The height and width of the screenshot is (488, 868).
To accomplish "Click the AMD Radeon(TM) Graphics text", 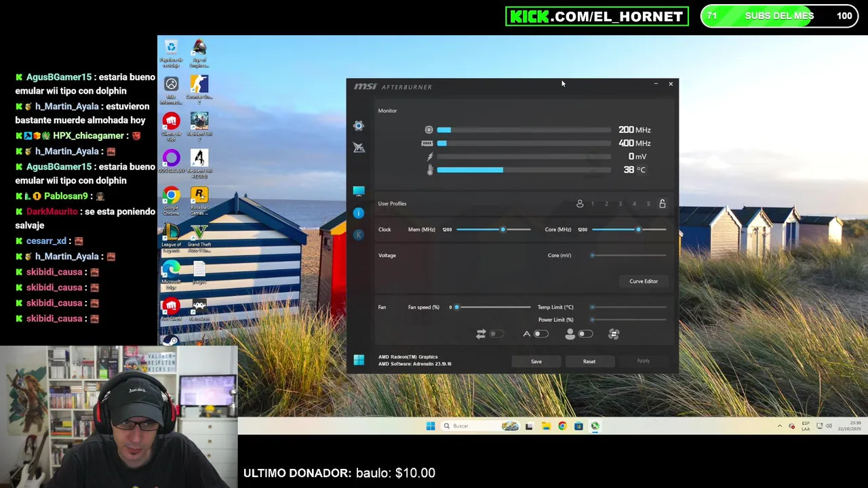I will [408, 357].
